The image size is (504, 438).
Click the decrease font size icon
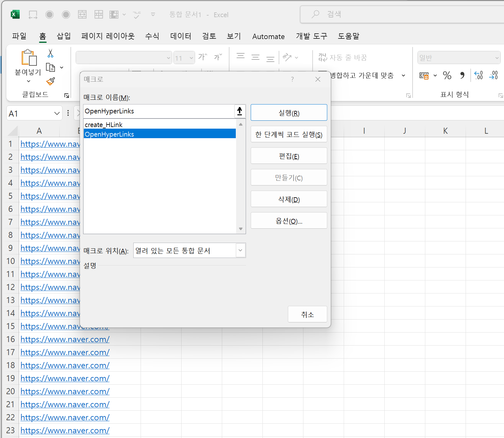point(218,57)
